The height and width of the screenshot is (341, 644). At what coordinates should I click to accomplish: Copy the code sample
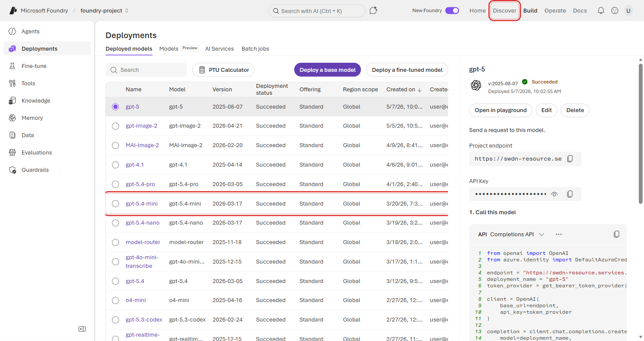[x=616, y=234]
